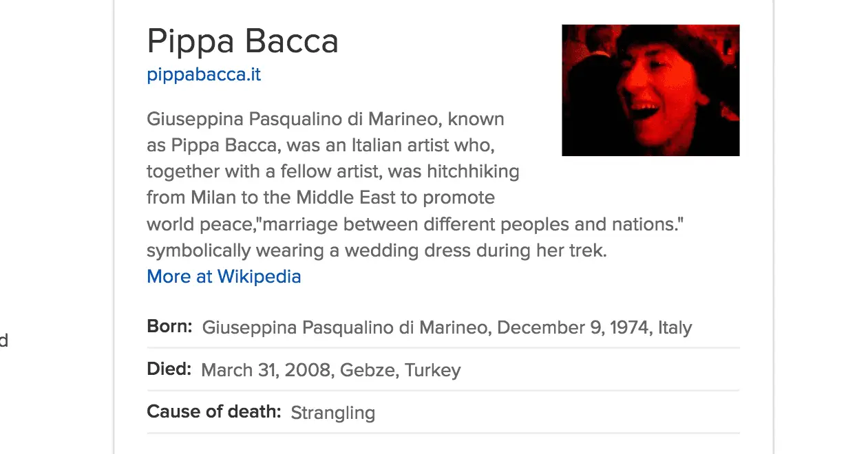This screenshot has height=454, width=868.
Task: Click the Born label
Action: pyautogui.click(x=169, y=327)
